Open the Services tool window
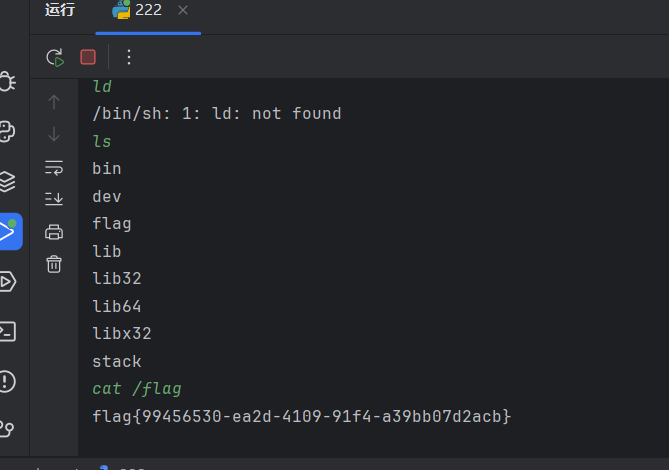 tap(8, 281)
